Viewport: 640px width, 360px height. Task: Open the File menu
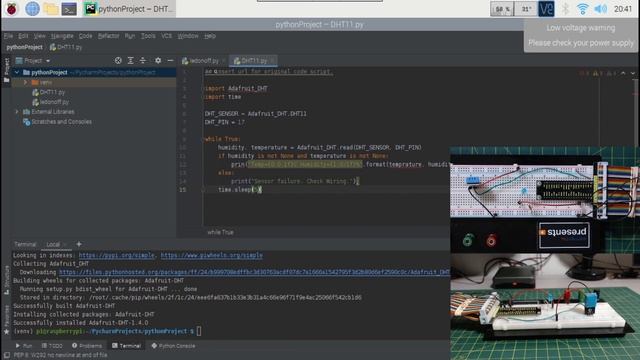(x=8, y=36)
